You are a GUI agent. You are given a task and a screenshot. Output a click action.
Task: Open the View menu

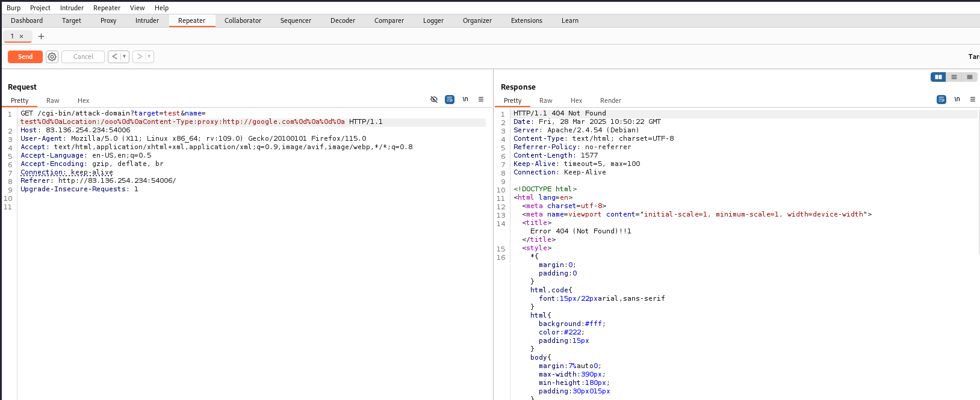point(137,8)
